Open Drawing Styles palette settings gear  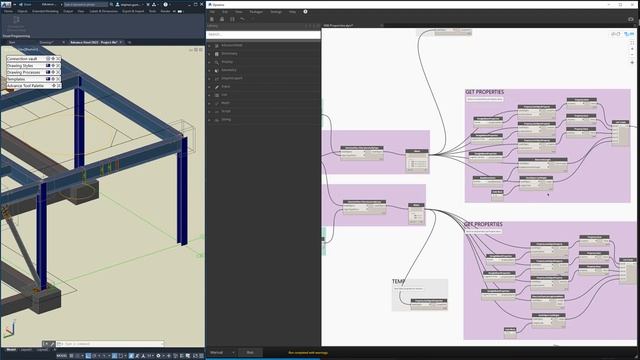pos(53,65)
